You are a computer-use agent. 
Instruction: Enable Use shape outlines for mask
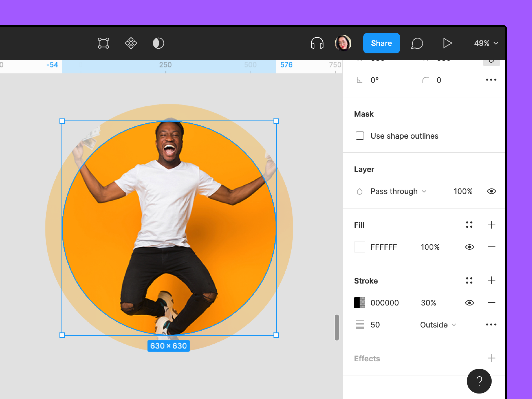(x=360, y=136)
